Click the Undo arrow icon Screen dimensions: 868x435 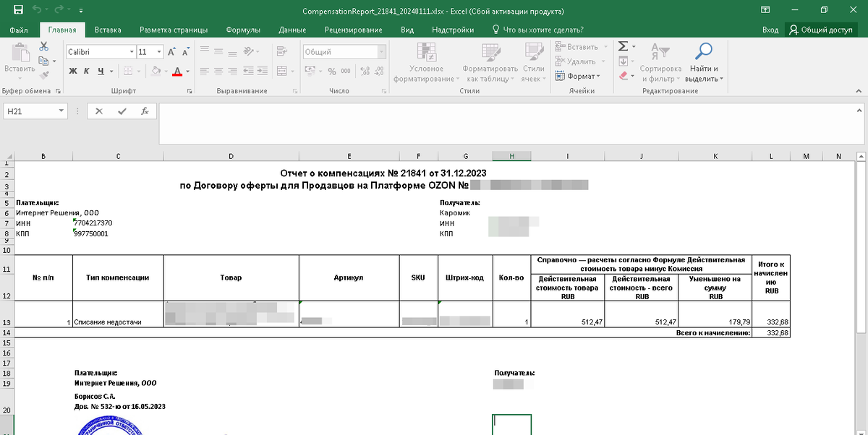click(36, 10)
